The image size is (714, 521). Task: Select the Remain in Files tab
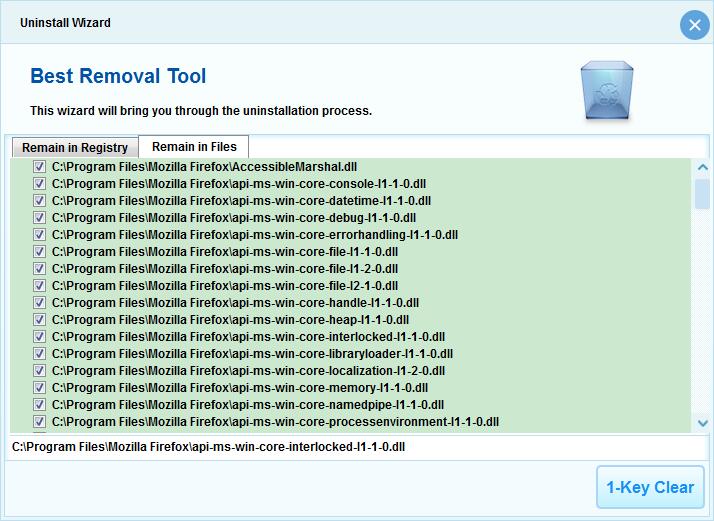(194, 147)
